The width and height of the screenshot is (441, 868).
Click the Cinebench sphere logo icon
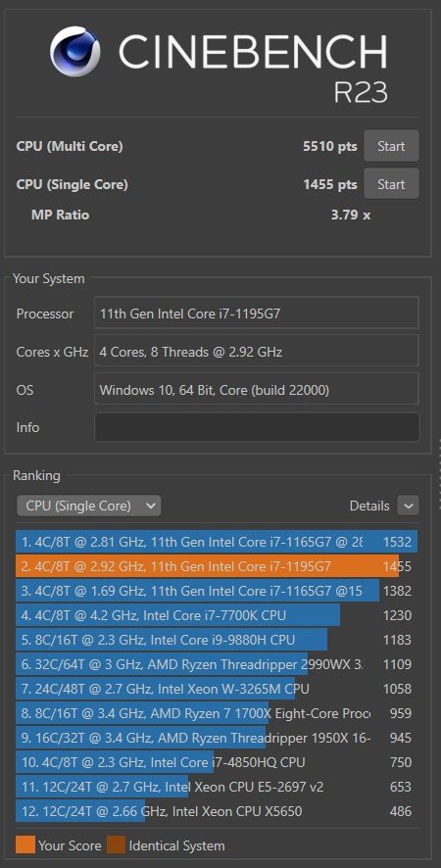click(74, 52)
